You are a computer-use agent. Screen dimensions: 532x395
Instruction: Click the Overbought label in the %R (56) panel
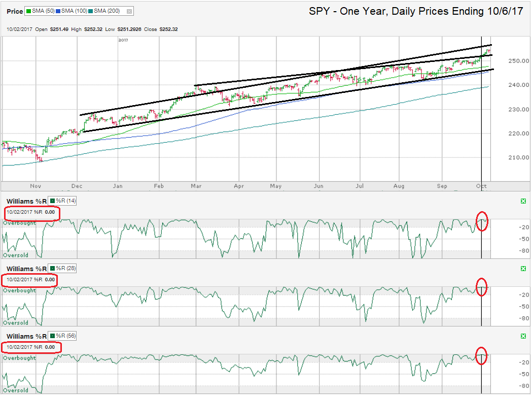[x=19, y=358]
